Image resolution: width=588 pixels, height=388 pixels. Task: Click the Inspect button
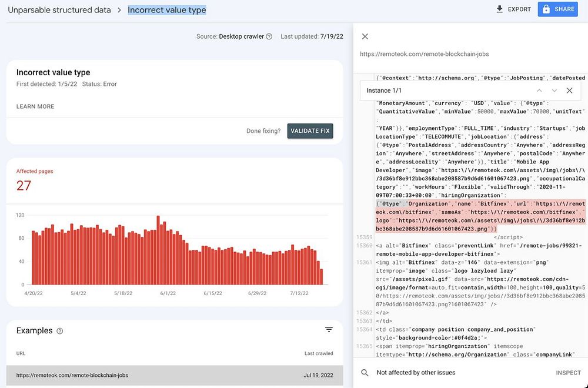pyautogui.click(x=568, y=373)
